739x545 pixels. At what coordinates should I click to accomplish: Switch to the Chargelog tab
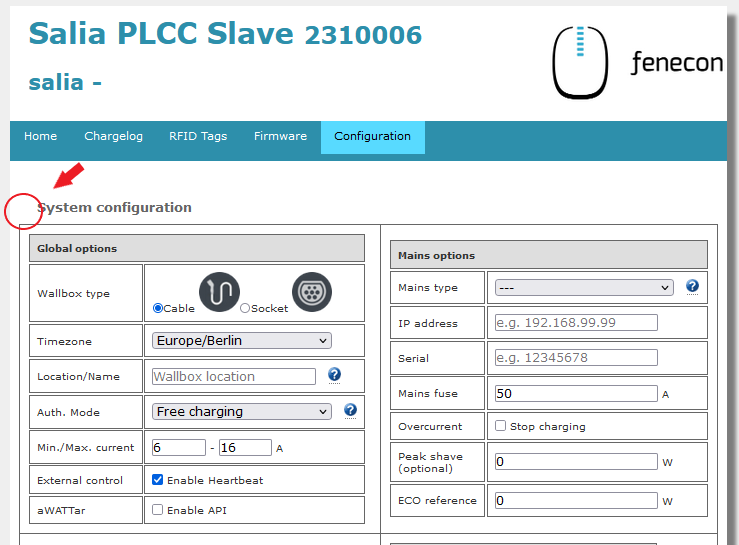click(x=113, y=137)
